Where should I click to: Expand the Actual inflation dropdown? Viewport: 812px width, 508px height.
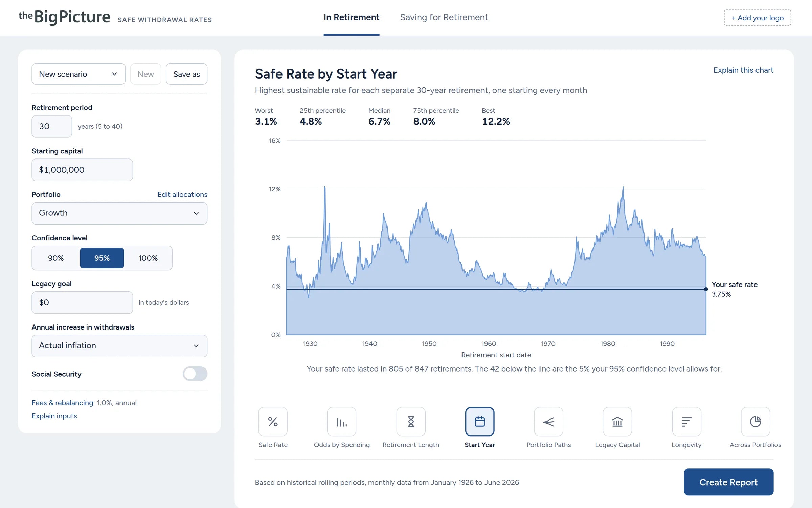pos(119,346)
